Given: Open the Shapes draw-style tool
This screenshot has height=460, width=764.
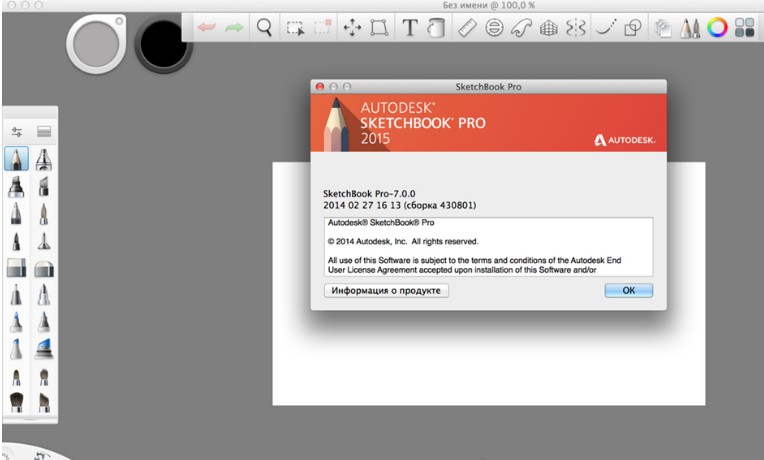Looking at the screenshot, I should tap(633, 28).
